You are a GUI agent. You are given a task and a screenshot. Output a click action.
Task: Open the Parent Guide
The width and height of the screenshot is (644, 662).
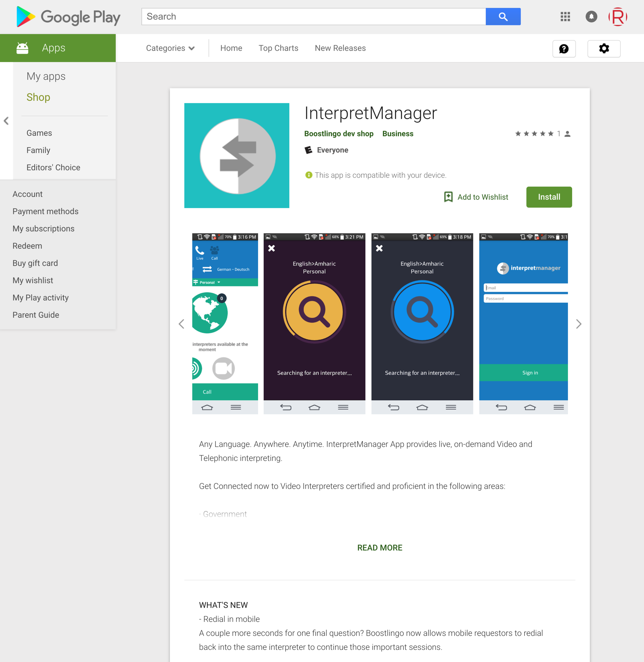pos(36,315)
